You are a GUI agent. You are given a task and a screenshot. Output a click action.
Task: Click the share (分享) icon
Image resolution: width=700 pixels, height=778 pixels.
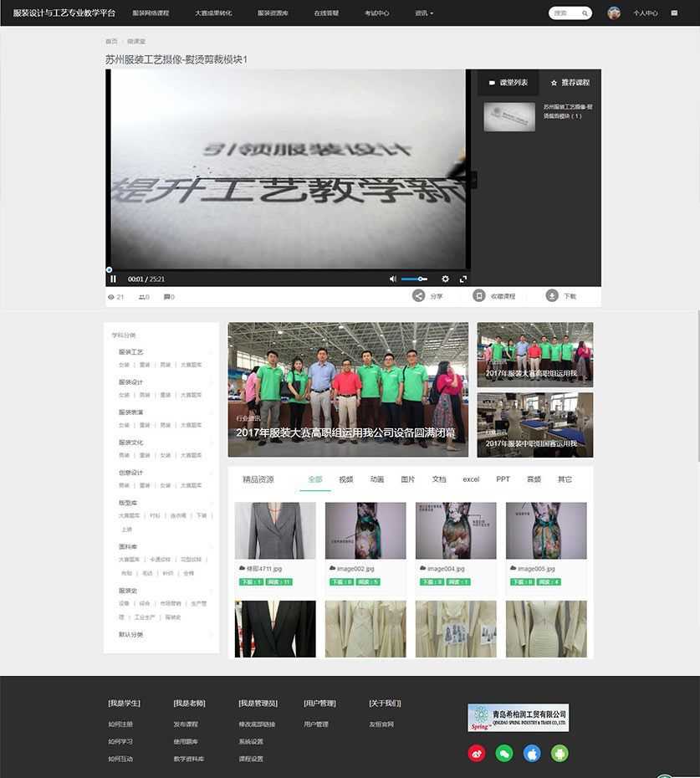[x=419, y=296]
